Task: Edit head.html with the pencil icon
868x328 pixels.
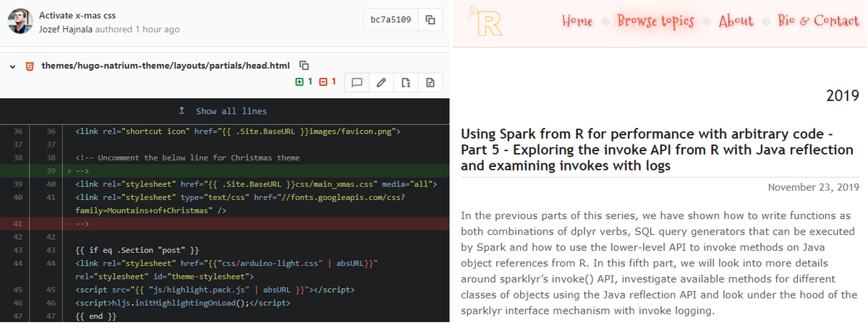Action: pos(381,82)
